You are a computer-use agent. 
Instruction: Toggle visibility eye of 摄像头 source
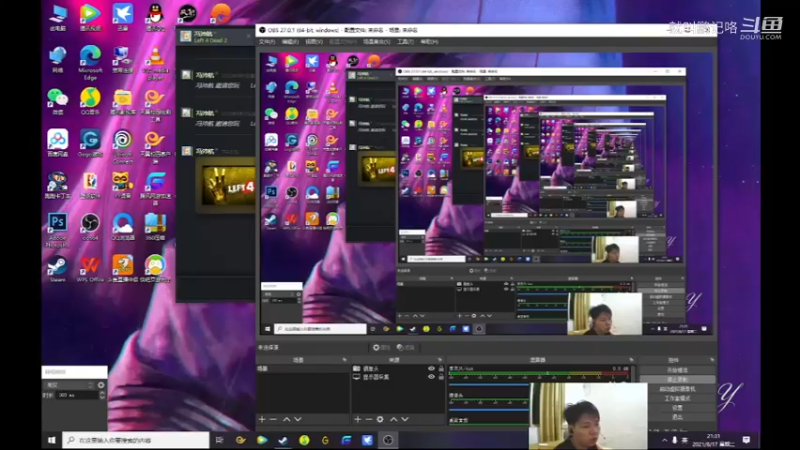point(431,368)
